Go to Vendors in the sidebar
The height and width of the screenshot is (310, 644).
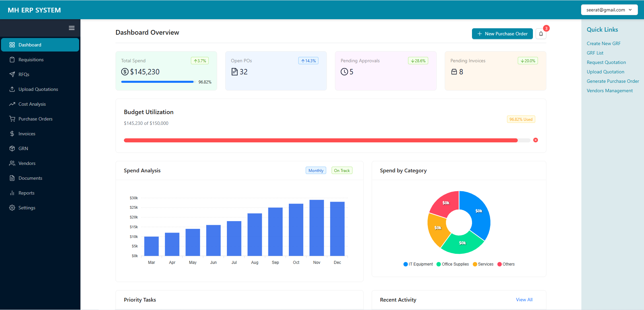click(x=27, y=163)
